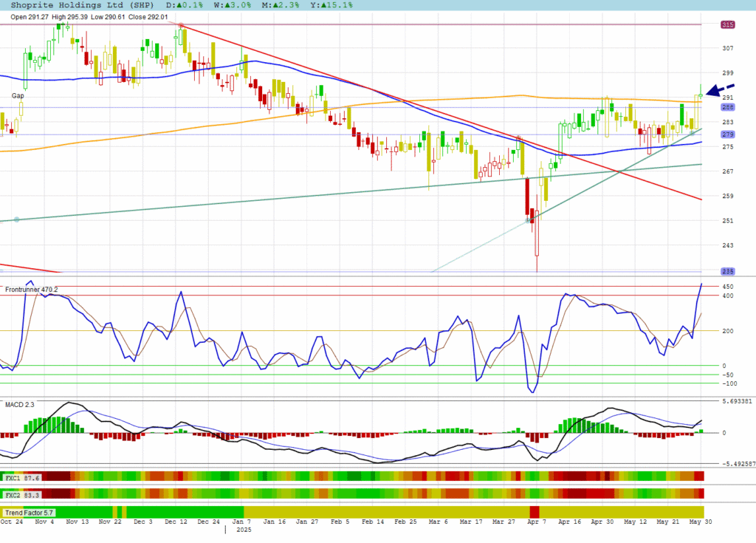Screen dimensions: 756x543
Task: Click the 267 price axis label
Action: pos(727,171)
